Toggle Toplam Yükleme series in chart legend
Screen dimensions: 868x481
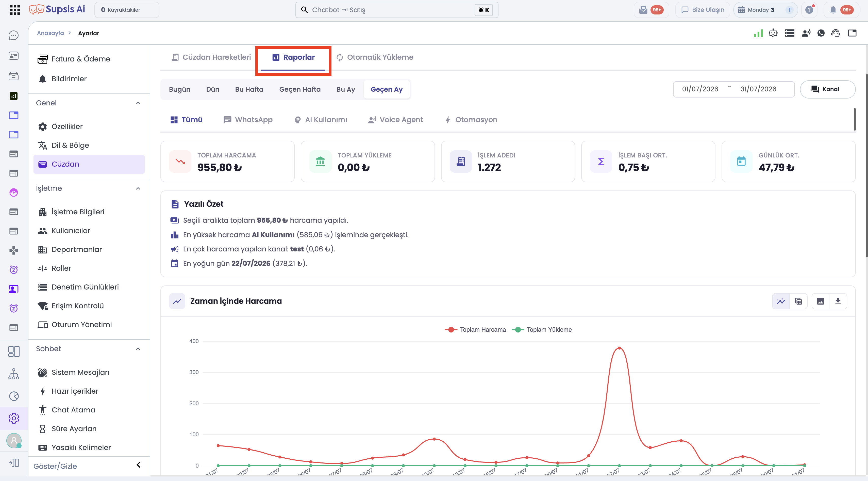click(542, 330)
